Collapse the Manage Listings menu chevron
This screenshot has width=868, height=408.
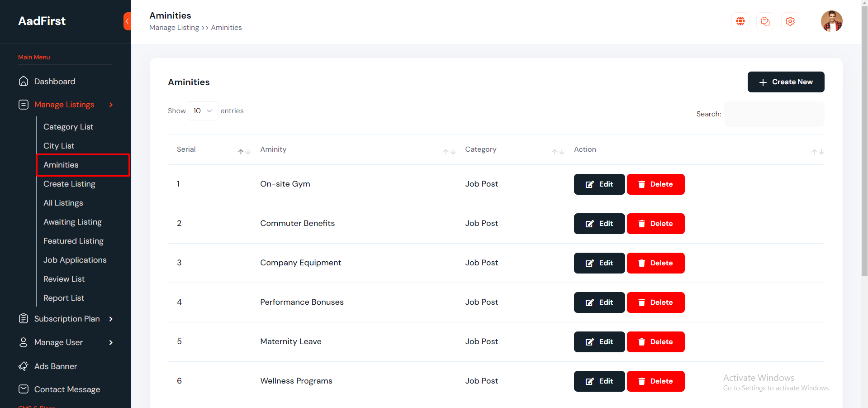coord(111,105)
